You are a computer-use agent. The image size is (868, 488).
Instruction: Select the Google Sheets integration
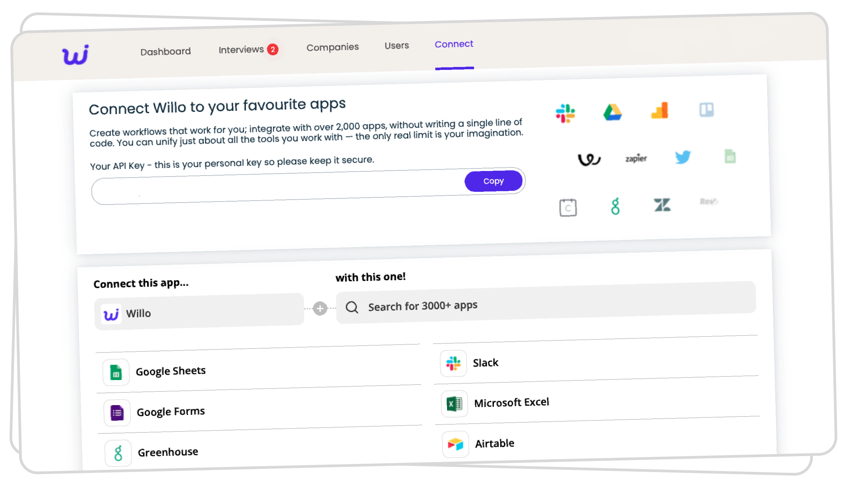(x=170, y=371)
